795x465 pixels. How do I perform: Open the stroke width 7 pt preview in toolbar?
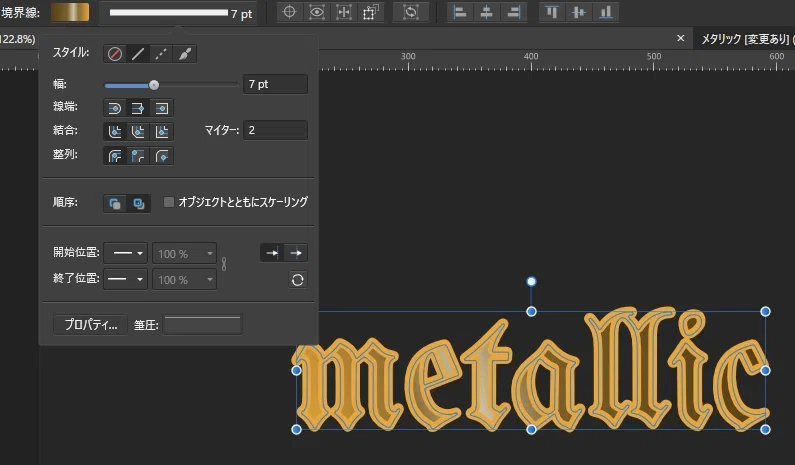[x=178, y=13]
